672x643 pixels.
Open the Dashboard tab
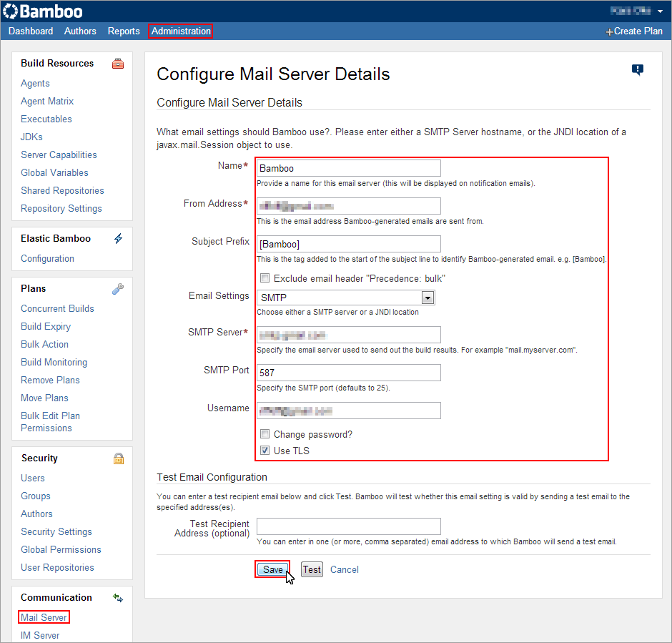tap(31, 31)
